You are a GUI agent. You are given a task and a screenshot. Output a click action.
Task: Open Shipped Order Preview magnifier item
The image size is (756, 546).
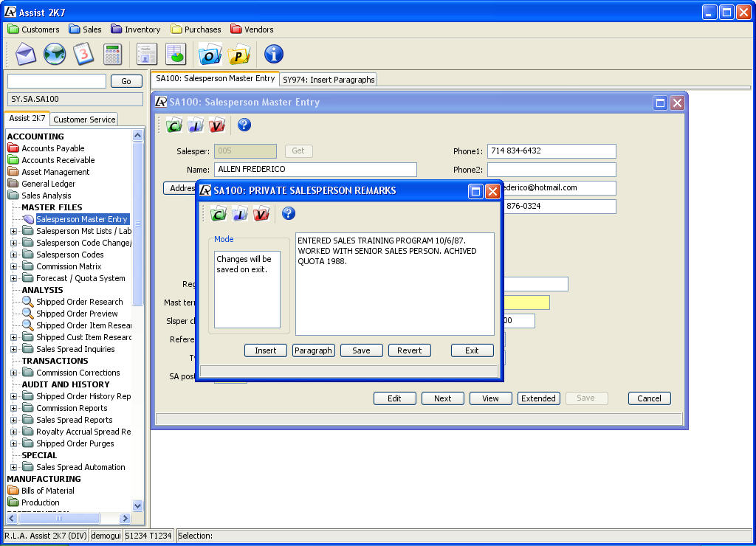70,314
